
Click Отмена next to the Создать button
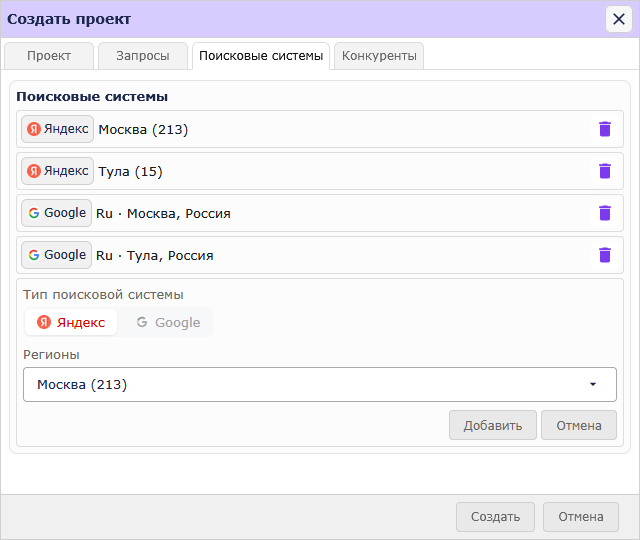point(581,517)
